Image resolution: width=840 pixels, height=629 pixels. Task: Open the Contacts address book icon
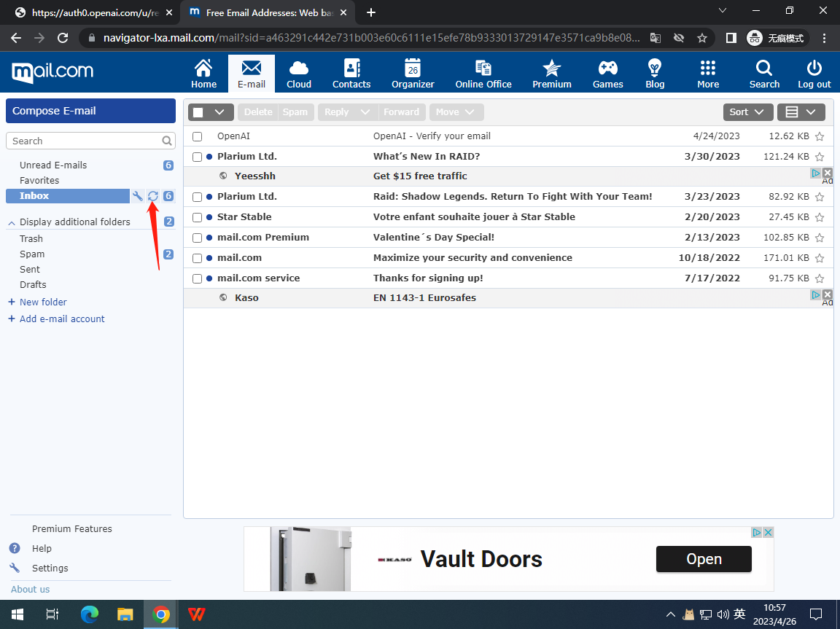click(x=351, y=69)
